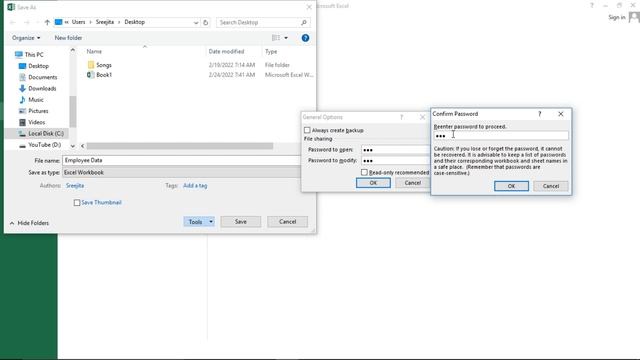
Task: Cancel the General Options dialog
Action: click(x=412, y=183)
